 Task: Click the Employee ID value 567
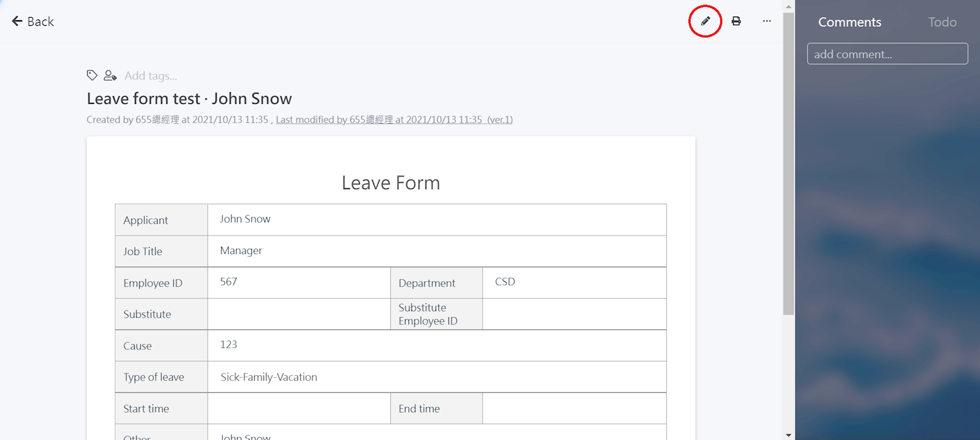point(228,282)
